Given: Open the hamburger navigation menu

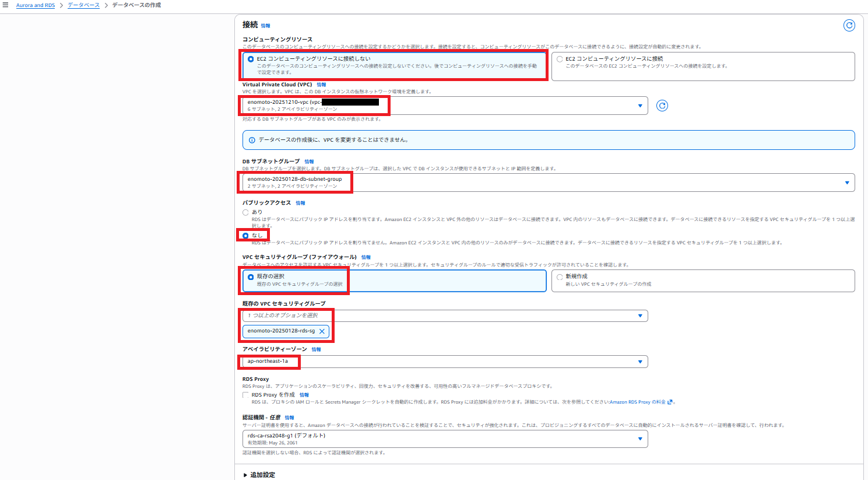Looking at the screenshot, I should (x=6, y=5).
